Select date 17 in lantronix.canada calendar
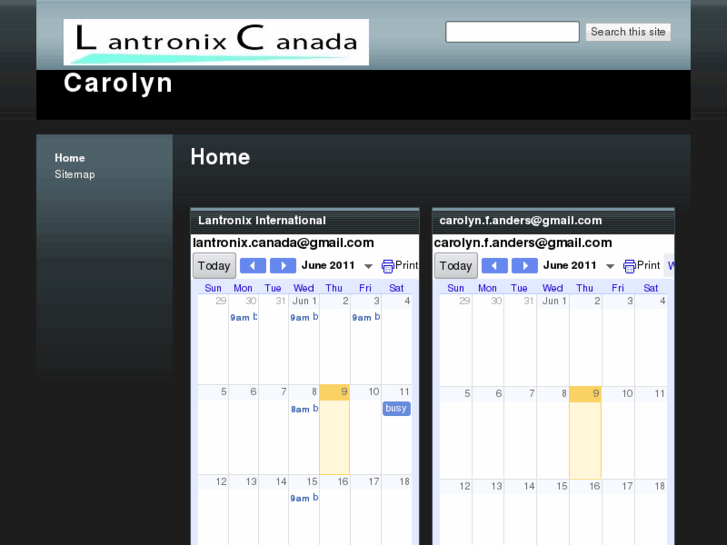Screen dimensions: 727x545 (x=374, y=481)
